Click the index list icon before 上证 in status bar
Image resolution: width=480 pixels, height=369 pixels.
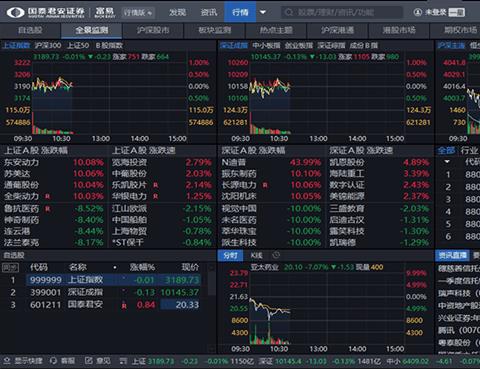[123, 361]
